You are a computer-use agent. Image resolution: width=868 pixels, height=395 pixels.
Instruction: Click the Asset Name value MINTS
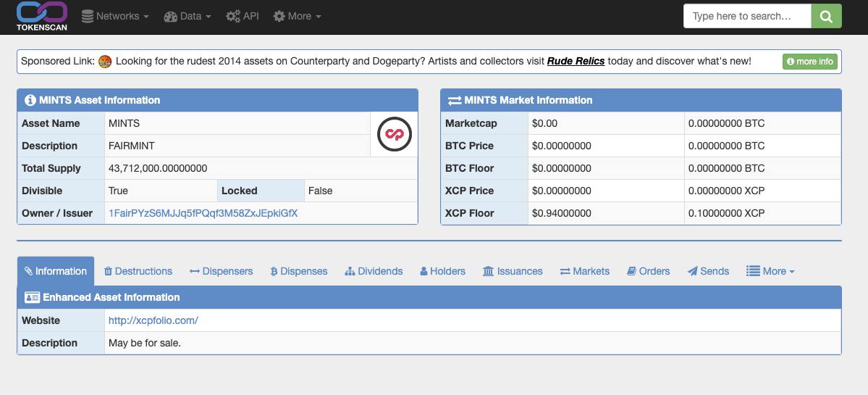tap(124, 123)
